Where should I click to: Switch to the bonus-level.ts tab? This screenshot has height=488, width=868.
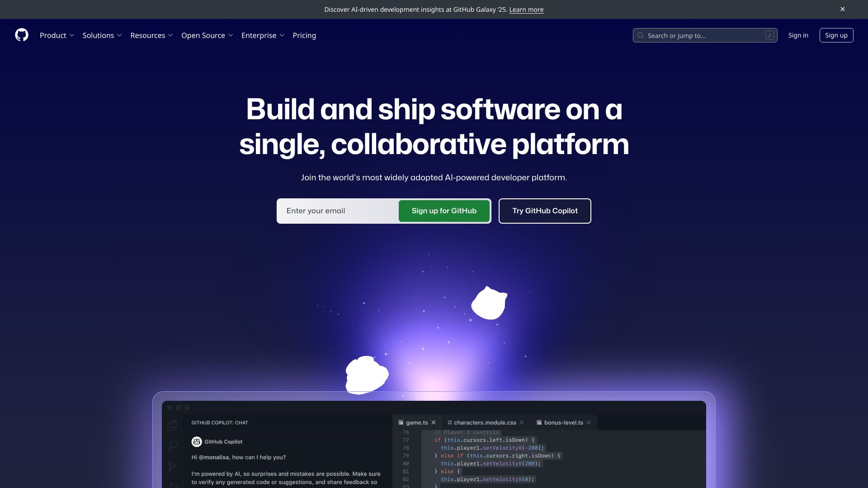coord(563,422)
